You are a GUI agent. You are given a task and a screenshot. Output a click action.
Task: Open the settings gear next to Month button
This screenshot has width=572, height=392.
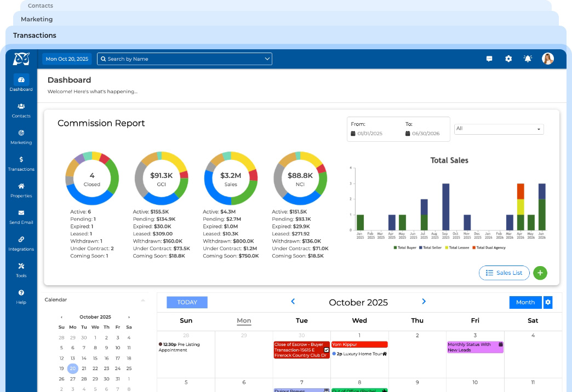pyautogui.click(x=548, y=302)
